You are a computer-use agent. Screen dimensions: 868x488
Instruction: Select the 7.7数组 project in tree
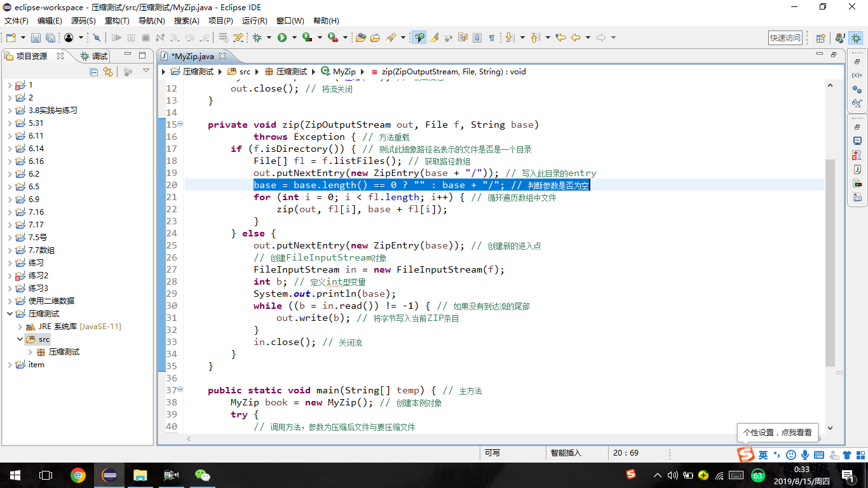pyautogui.click(x=41, y=250)
